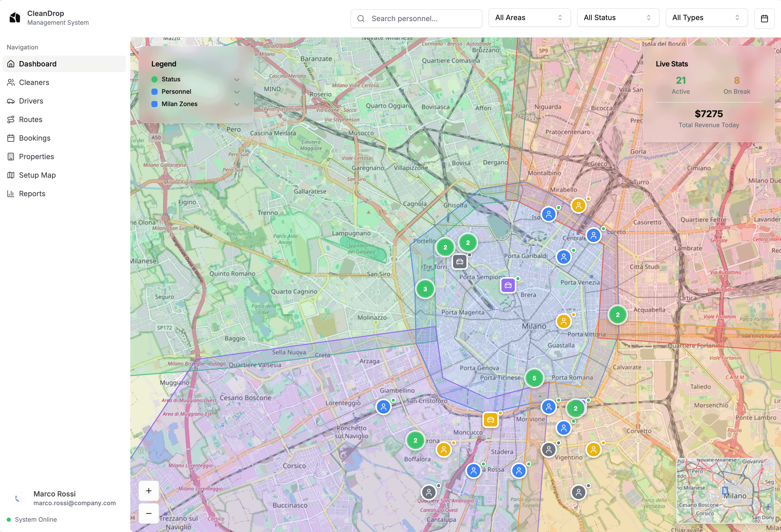The width and height of the screenshot is (781, 532).
Task: Click the map zoom out button
Action: 149,513
